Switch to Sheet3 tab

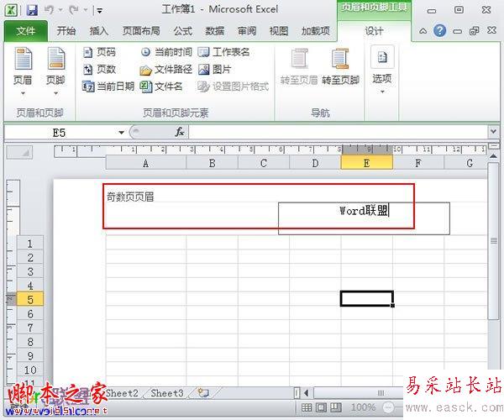[x=167, y=393]
